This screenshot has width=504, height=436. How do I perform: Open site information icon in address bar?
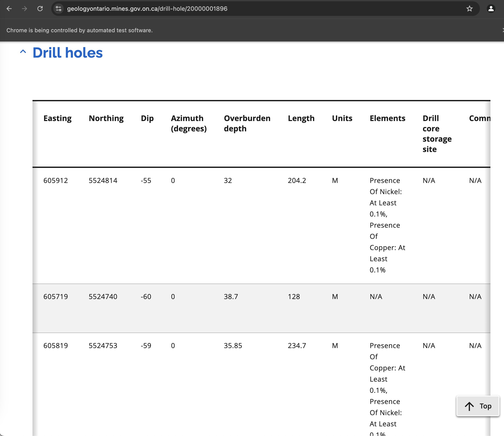[x=59, y=9]
